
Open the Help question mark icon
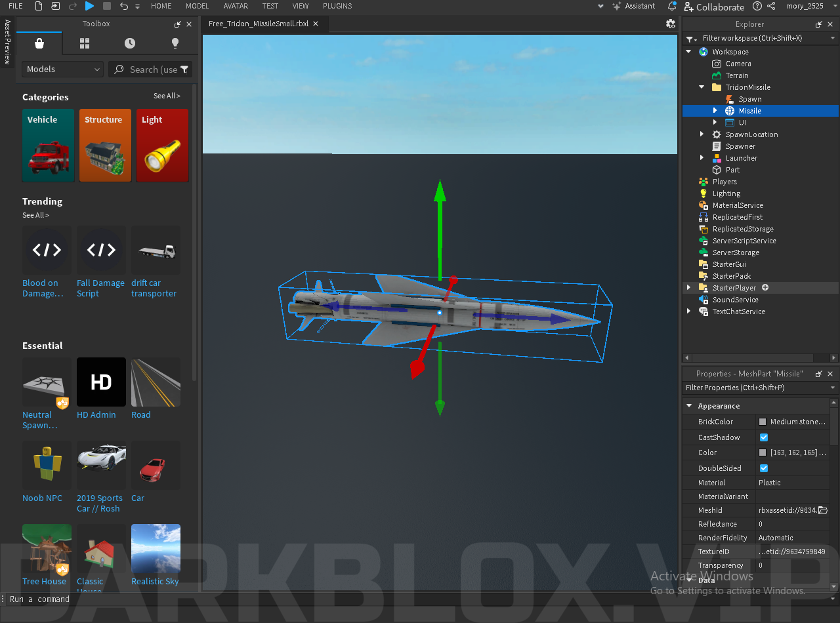pyautogui.click(x=757, y=6)
